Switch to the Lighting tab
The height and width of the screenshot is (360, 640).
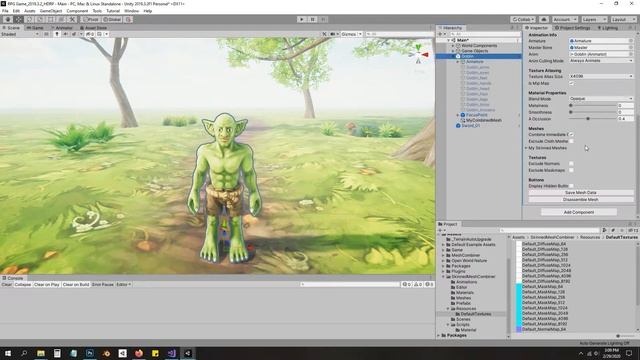point(608,28)
